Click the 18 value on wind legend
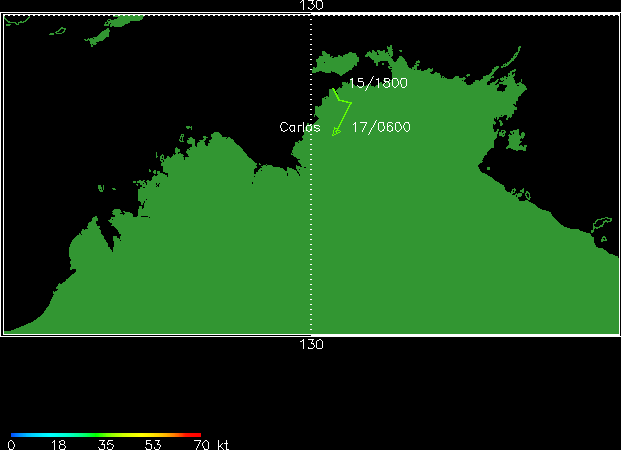This screenshot has height=450, width=621. [x=59, y=445]
